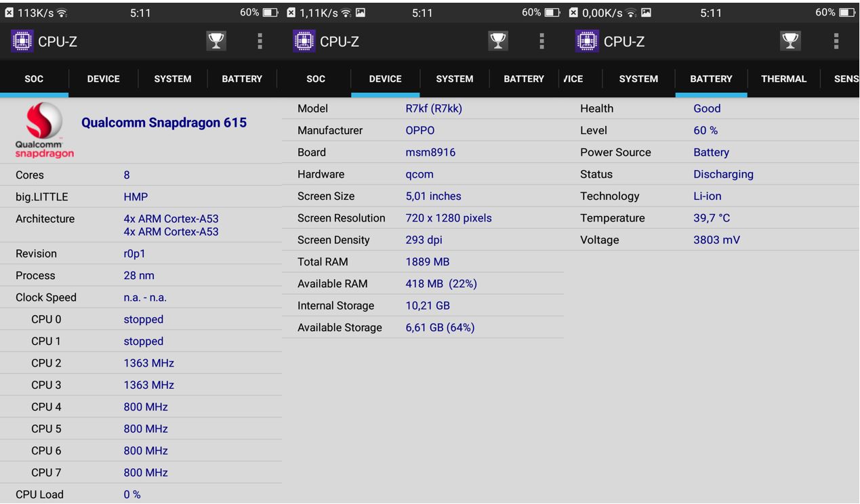Open the overflow menu in the right panel

[x=836, y=41]
